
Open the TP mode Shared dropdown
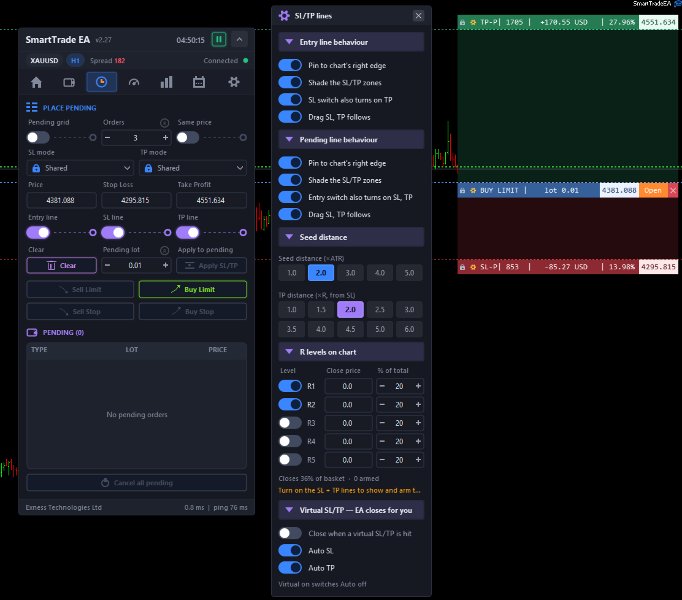(x=193, y=168)
